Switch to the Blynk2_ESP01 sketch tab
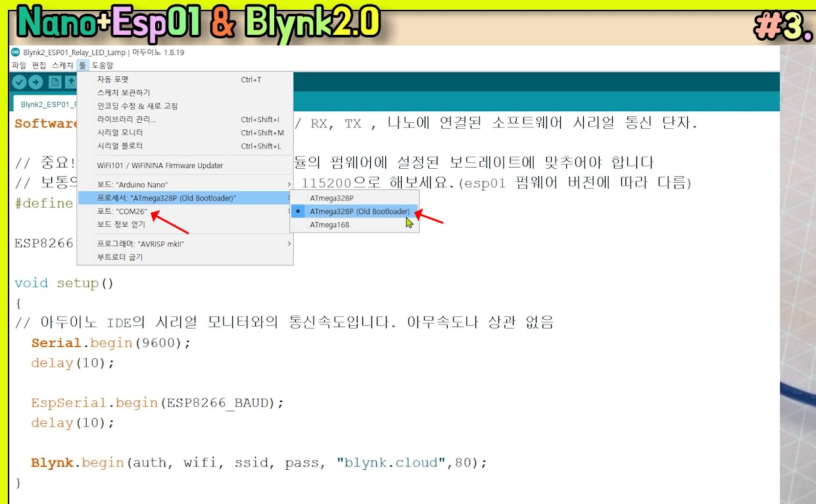This screenshot has height=504, width=816. tap(46, 104)
